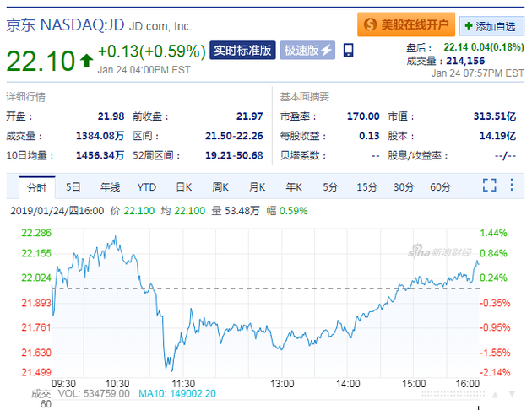Open the chart's three-dot more menu
The image size is (532, 410).
tap(512, 185)
